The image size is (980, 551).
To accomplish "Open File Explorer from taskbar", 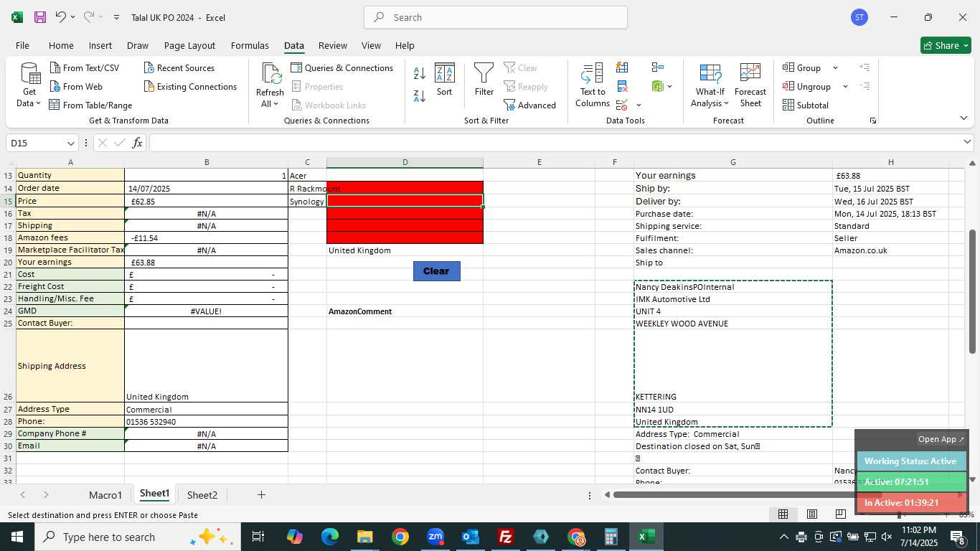I will pyautogui.click(x=365, y=537).
